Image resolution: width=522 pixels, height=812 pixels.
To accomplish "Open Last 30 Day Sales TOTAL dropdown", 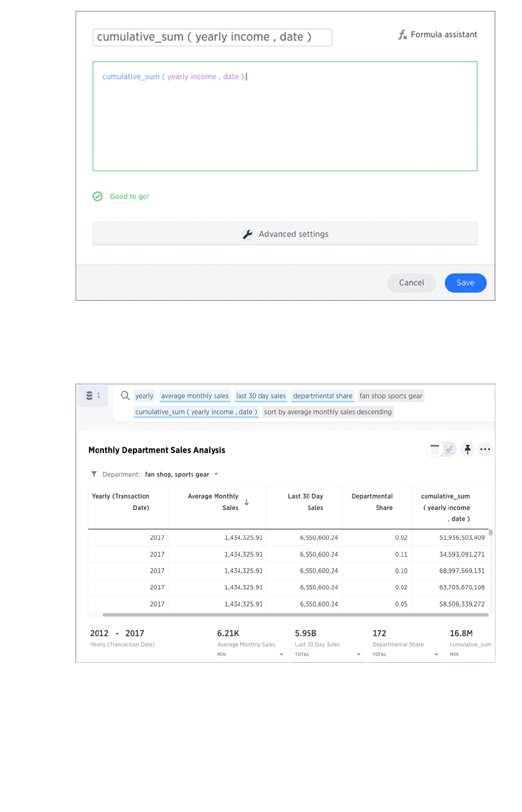I will pos(358,654).
